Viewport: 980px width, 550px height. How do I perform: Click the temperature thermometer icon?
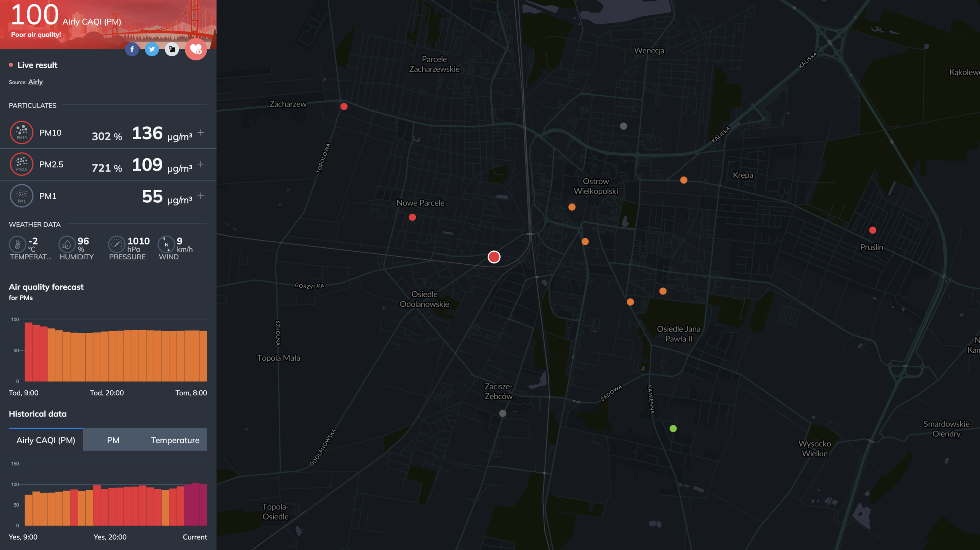pos(18,244)
